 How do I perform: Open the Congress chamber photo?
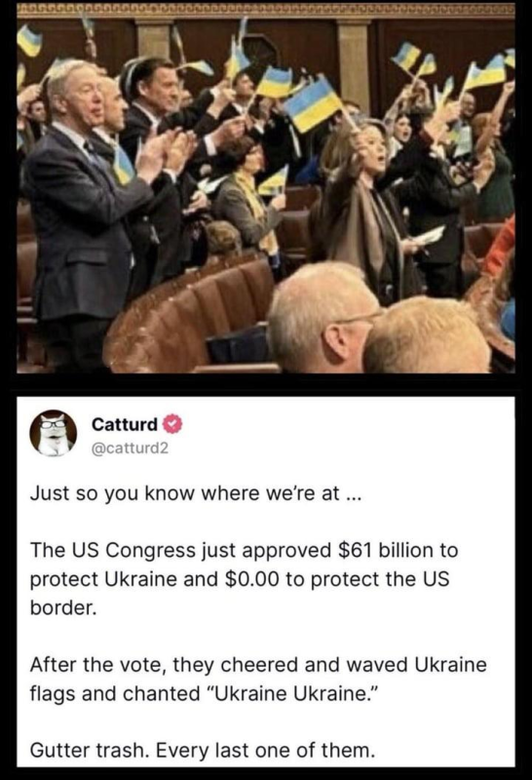pyautogui.click(x=266, y=195)
